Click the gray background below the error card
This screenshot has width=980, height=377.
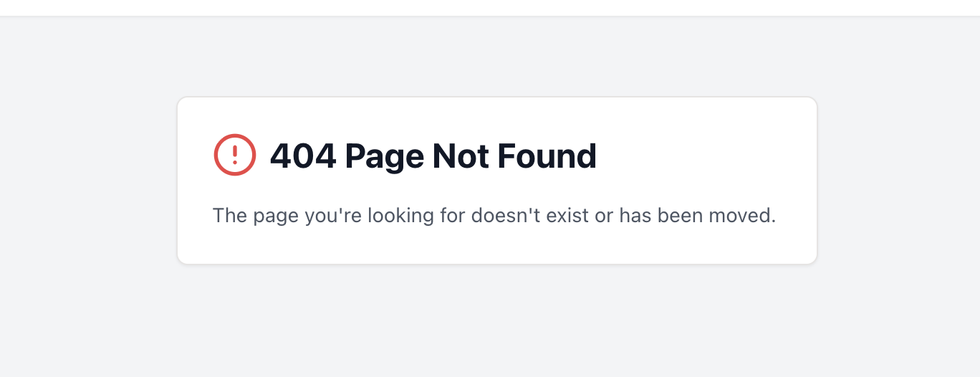point(490,320)
